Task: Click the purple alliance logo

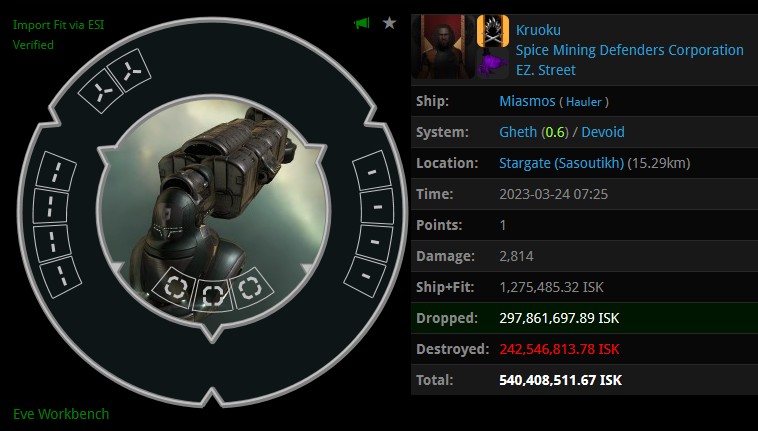Action: click(493, 63)
